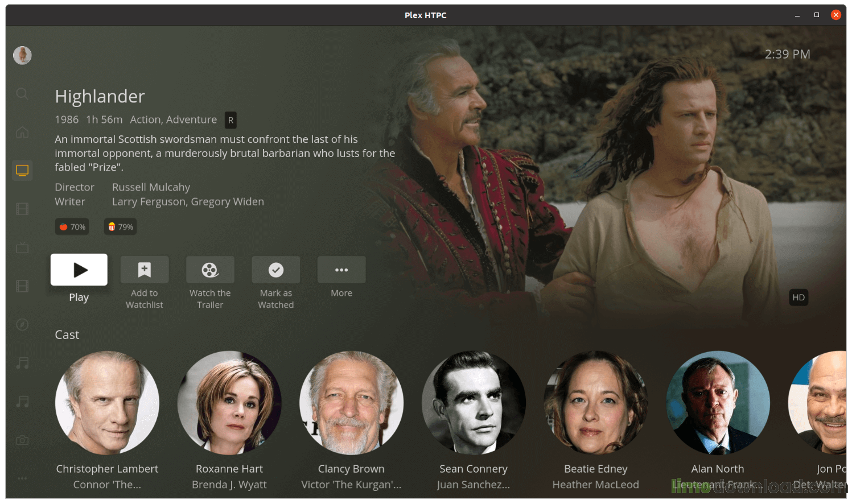Select the HD quality badge
This screenshot has height=504, width=852.
pyautogui.click(x=799, y=297)
